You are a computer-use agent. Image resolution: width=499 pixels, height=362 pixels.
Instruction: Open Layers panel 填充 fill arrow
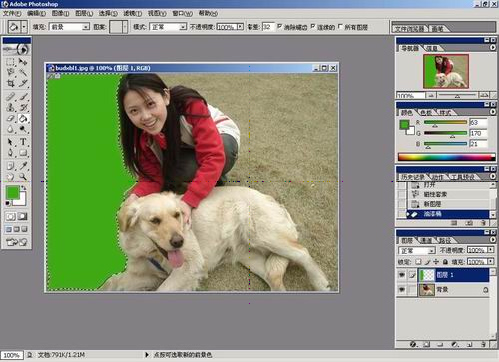coord(491,262)
